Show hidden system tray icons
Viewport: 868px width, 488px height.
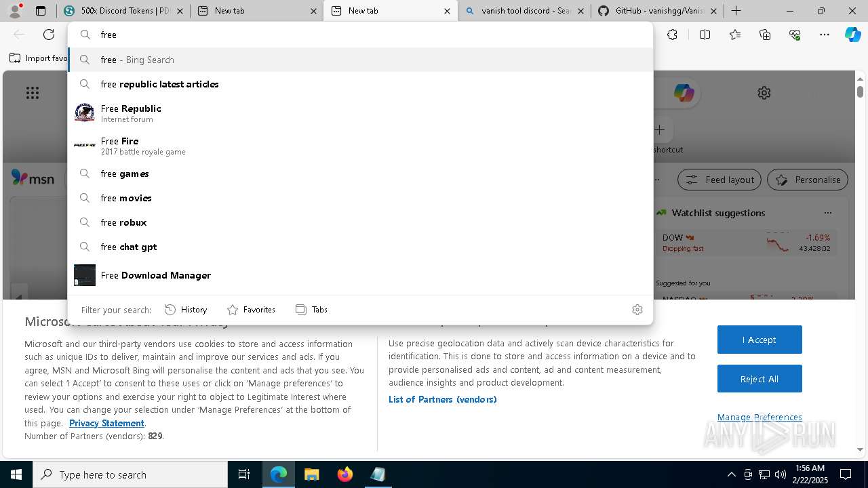pos(731,474)
